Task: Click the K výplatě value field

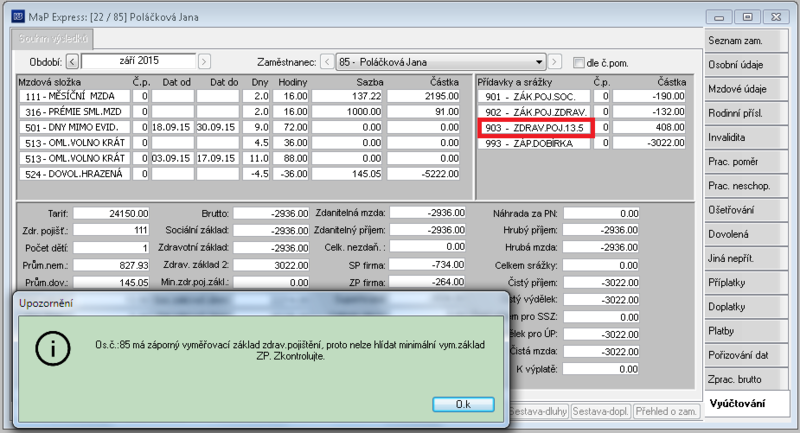Action: (x=601, y=369)
